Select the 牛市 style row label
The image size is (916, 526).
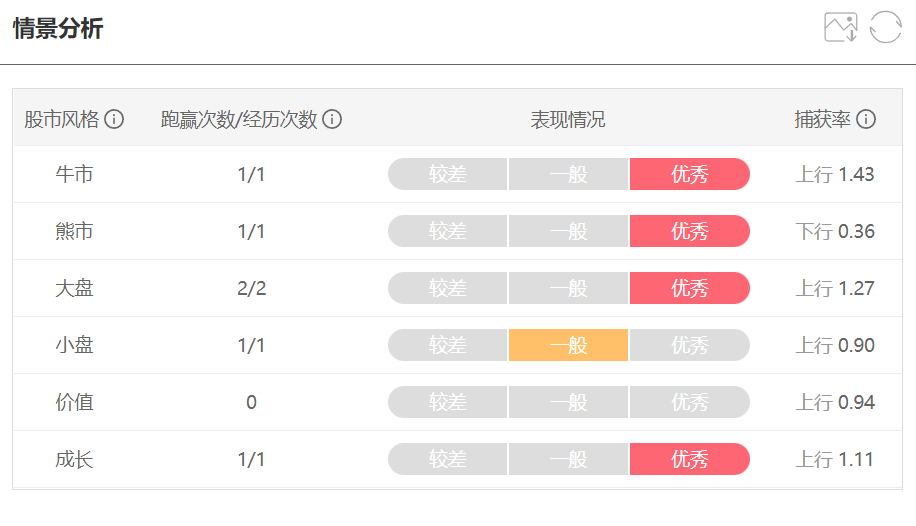(74, 174)
